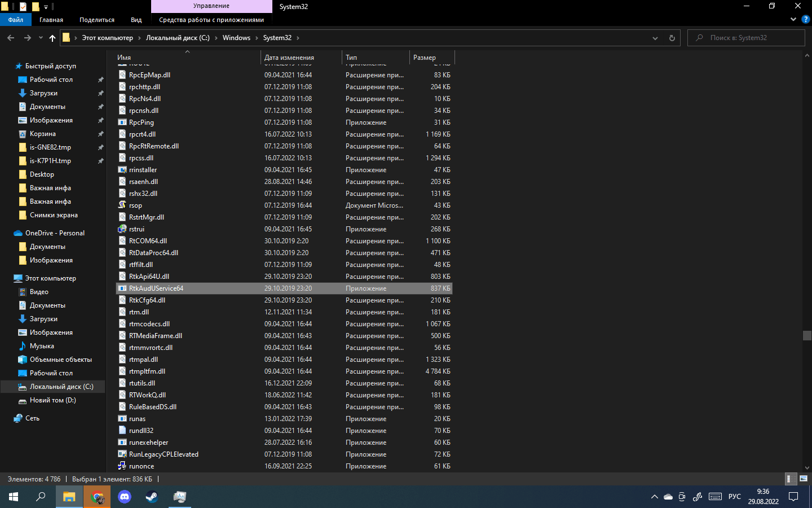This screenshot has height=508, width=812.
Task: Select the runas application icon
Action: [122, 419]
